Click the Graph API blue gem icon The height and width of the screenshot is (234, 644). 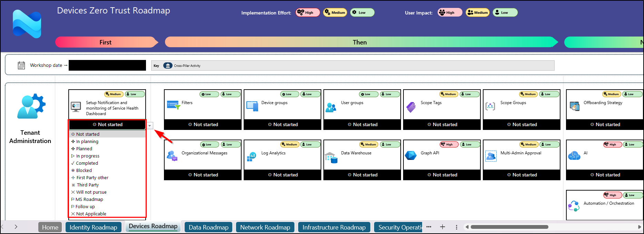click(x=411, y=156)
